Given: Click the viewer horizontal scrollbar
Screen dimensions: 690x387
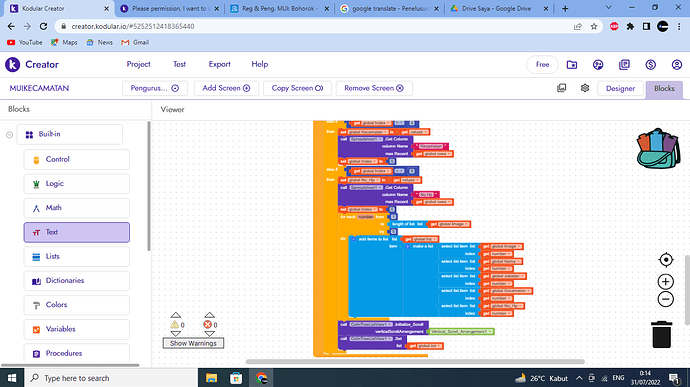Looking at the screenshot, I should 415,361.
